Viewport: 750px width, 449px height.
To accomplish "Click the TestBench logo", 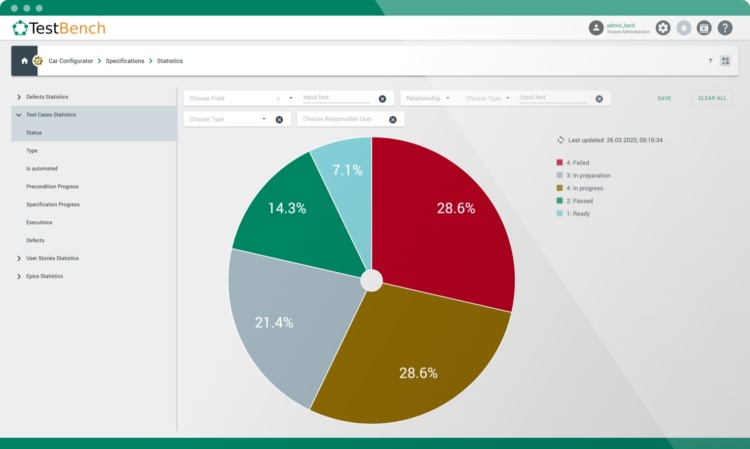I will pyautogui.click(x=59, y=28).
